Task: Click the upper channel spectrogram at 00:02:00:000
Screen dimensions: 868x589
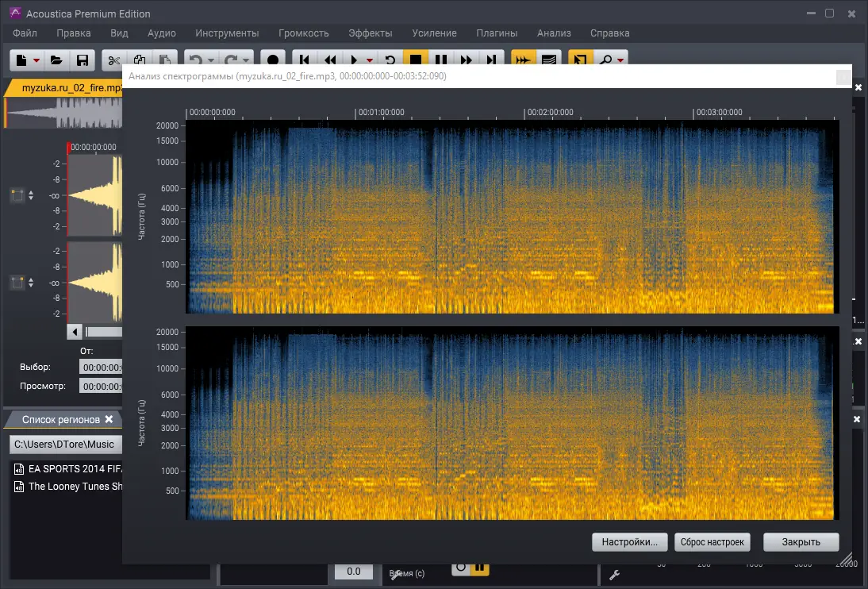Action: [x=524, y=217]
